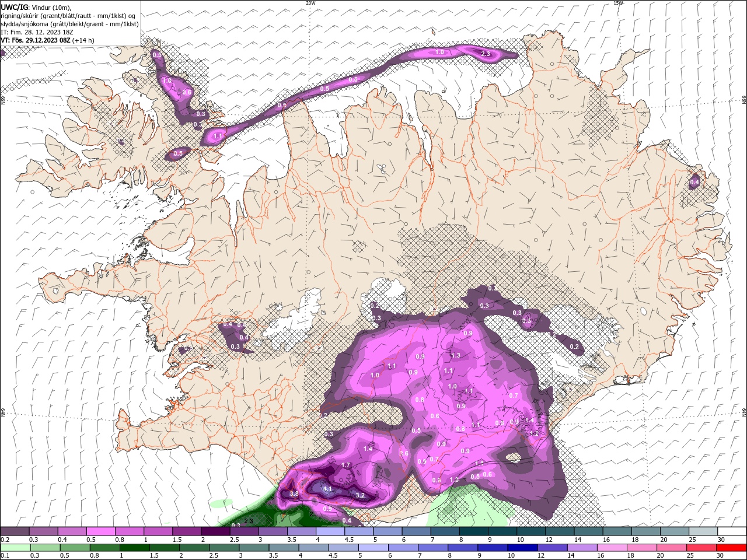The image size is (747, 560).
Task: Click the UWC/IG title text
Action: pos(14,8)
